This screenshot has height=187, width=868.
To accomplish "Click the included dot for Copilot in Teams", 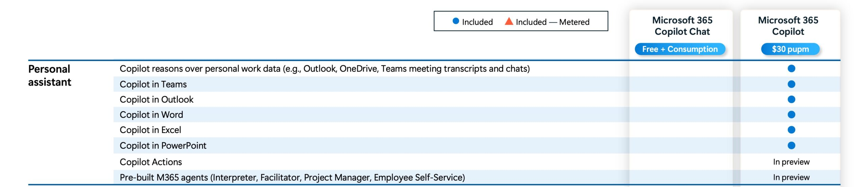I will pyautogui.click(x=791, y=84).
